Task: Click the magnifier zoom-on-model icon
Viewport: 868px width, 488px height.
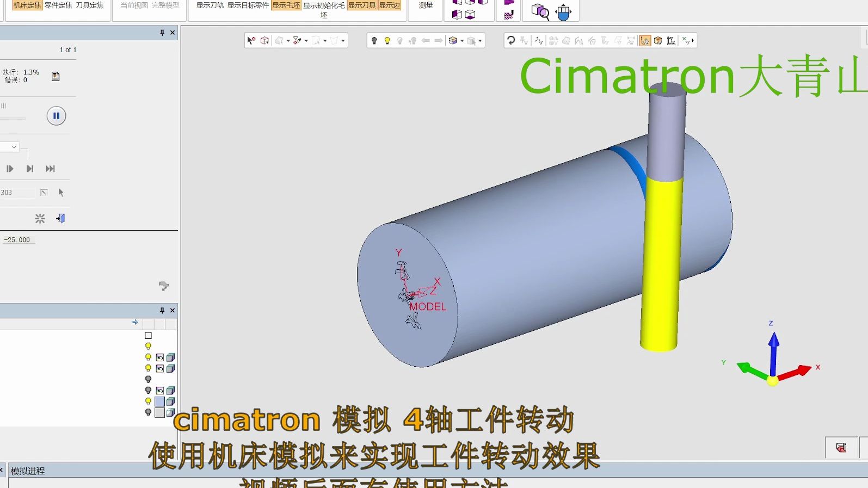Action: click(540, 11)
